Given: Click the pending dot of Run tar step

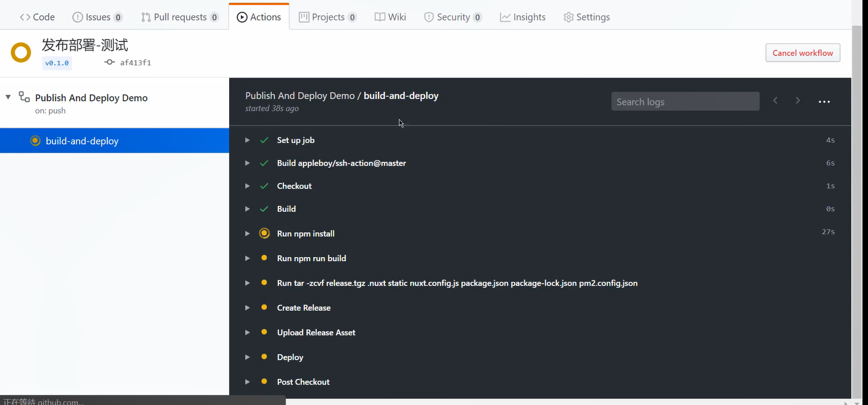Looking at the screenshot, I should tap(264, 283).
